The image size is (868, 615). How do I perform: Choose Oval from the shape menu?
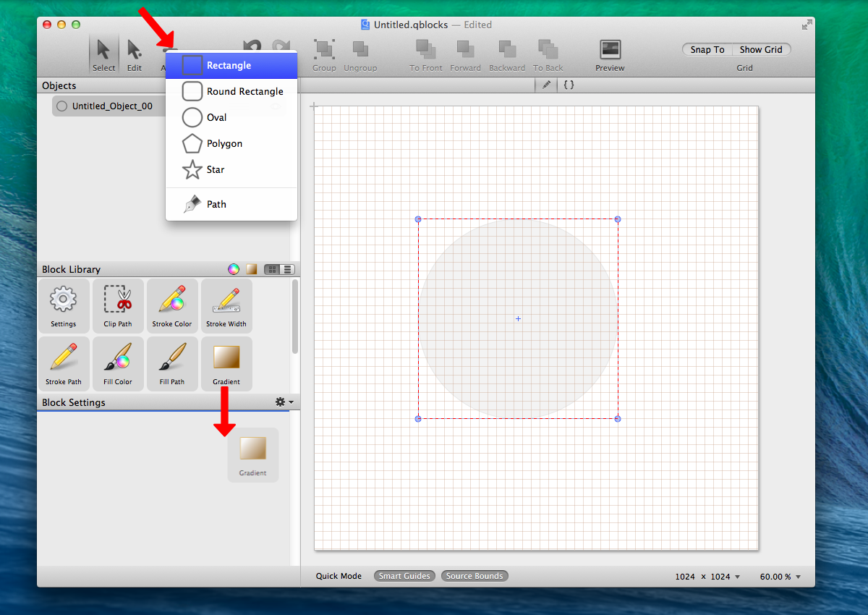231,117
